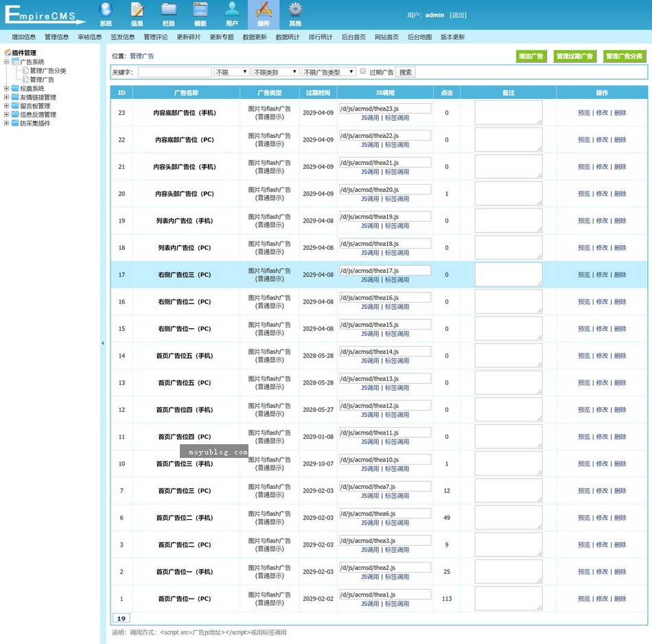Viewport: 652px width, 644px height.
Task: Expand the 留言板管理 tree node
Action: click(6, 106)
